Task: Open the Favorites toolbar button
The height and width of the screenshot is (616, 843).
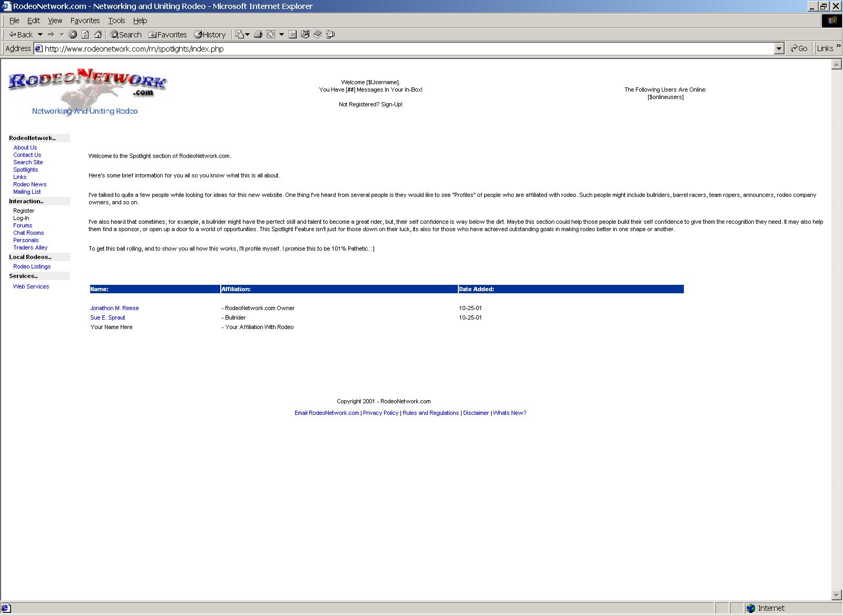Action: tap(168, 35)
